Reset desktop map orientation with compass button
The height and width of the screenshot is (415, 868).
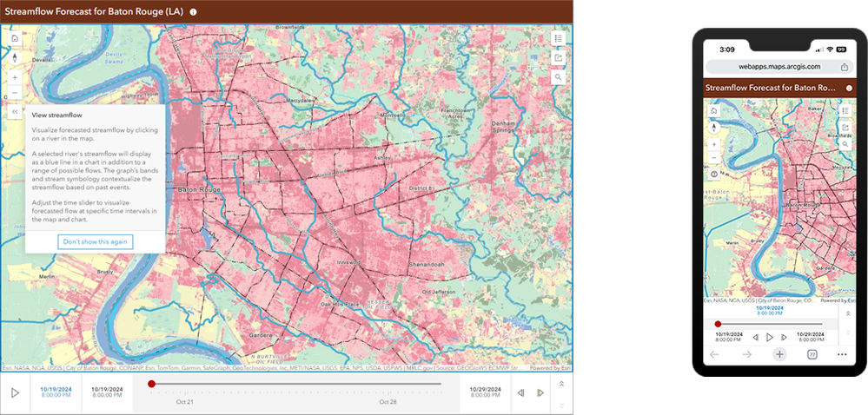pyautogui.click(x=15, y=57)
